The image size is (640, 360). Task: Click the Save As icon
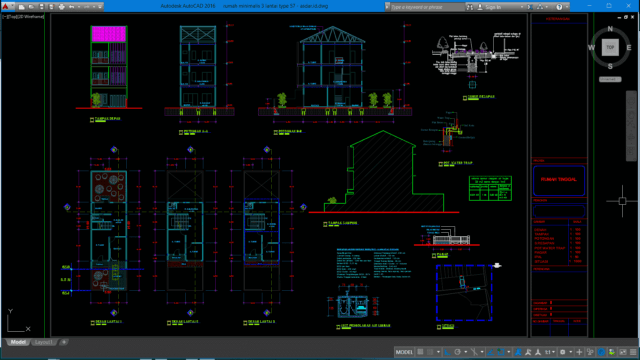coord(51,7)
